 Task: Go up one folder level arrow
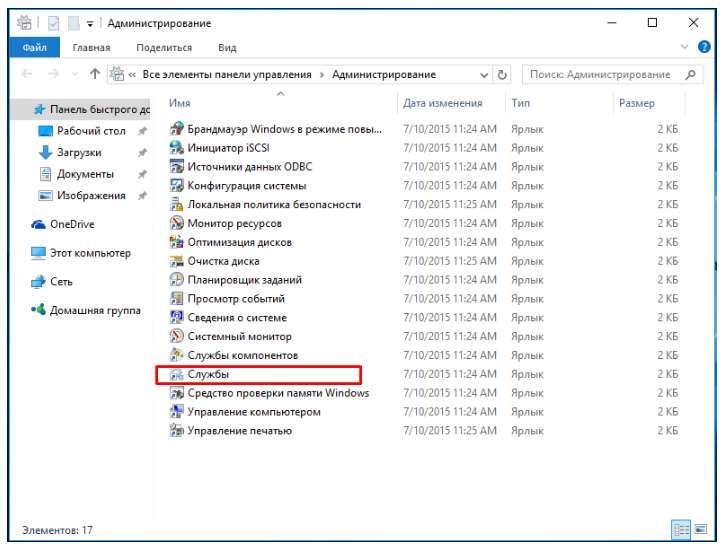(x=95, y=74)
